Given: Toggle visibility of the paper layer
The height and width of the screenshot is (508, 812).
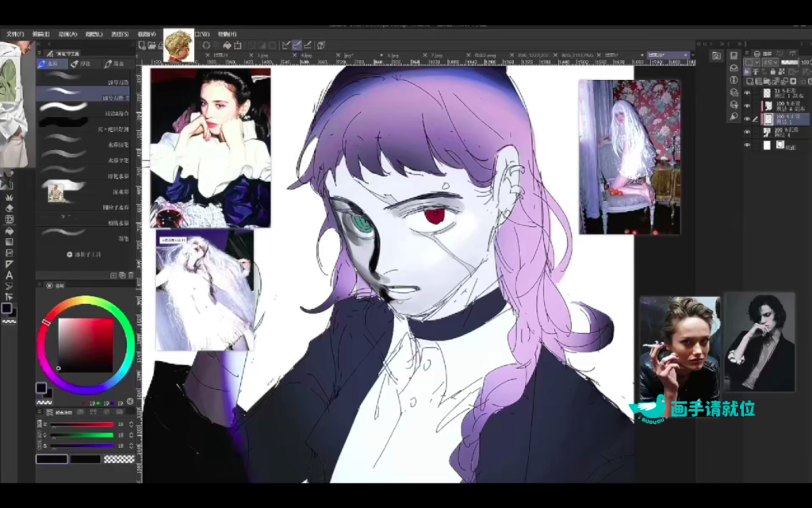Looking at the screenshot, I should (747, 145).
